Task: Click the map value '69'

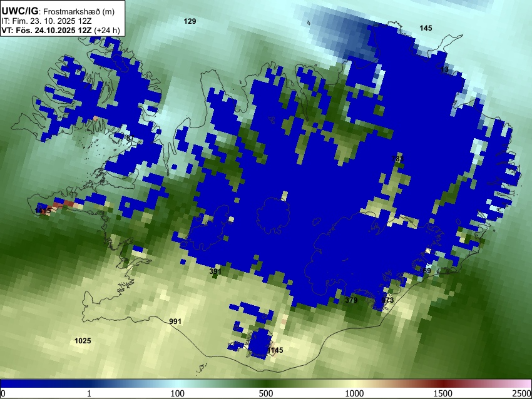Action: [427, 271]
